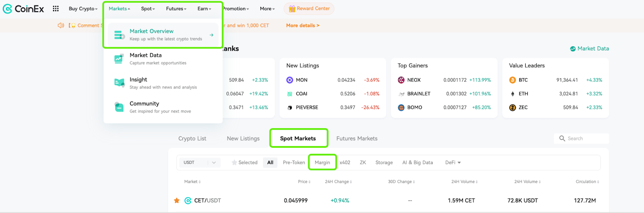The width and height of the screenshot is (644, 213).
Task: Open the apps grid icon beside CoinEx logo
Action: click(56, 8)
